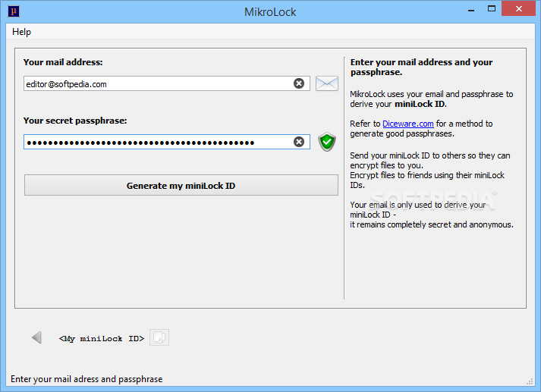Copy miniLock ID with clipboard icon
The image size is (541, 392).
159,337
